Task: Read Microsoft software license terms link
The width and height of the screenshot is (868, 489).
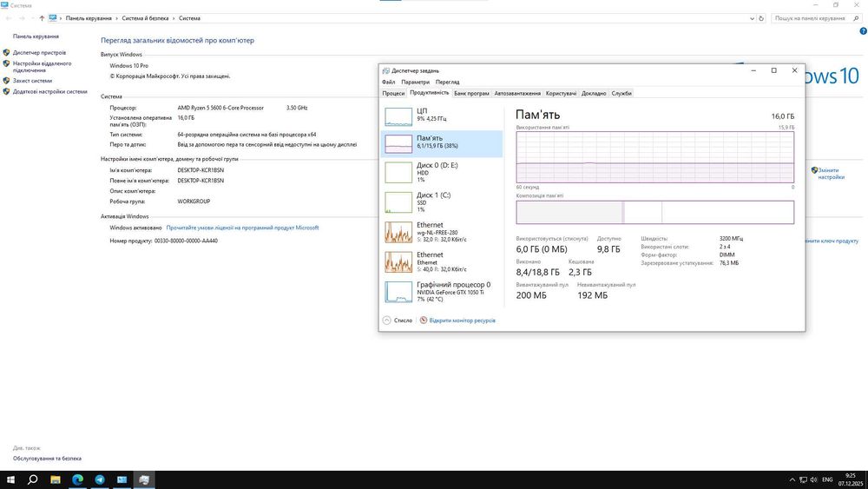Action: tap(242, 228)
